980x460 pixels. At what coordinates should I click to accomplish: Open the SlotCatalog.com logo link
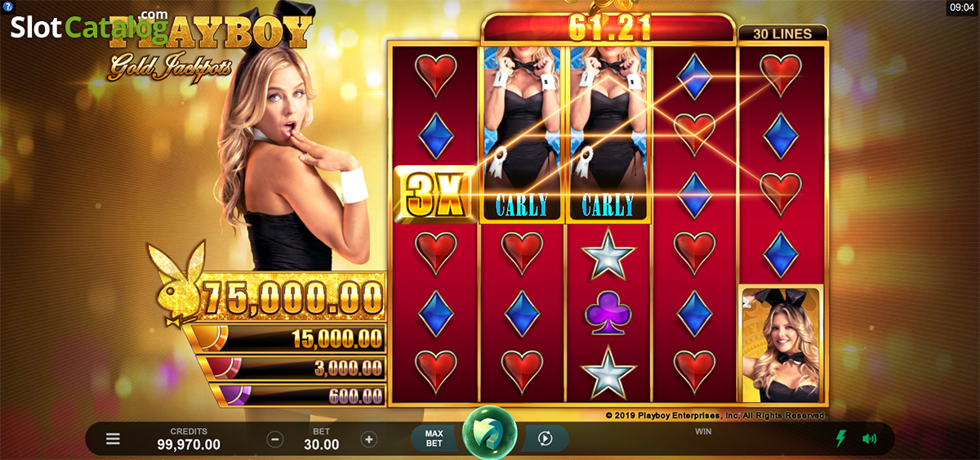pyautogui.click(x=89, y=26)
